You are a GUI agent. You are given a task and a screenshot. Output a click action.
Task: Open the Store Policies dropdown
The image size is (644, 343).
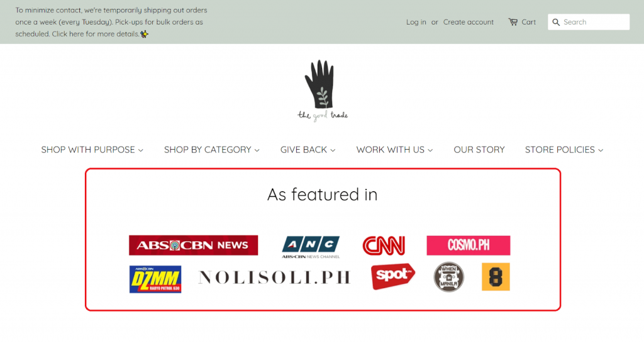[564, 150]
